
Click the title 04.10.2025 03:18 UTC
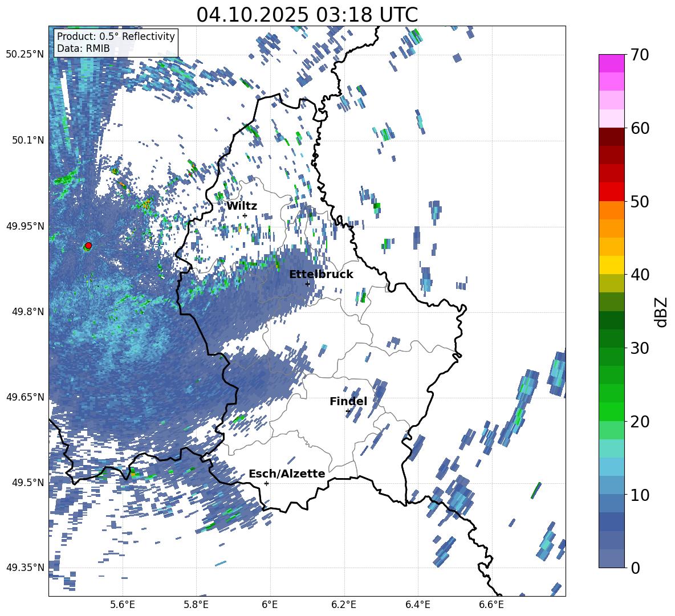coord(307,15)
